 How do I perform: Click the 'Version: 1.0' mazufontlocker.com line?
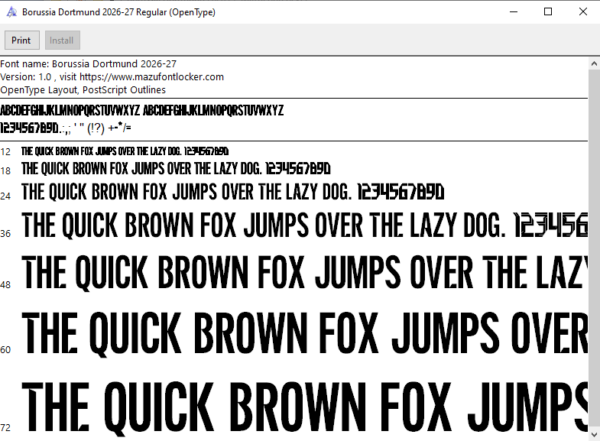point(112,77)
